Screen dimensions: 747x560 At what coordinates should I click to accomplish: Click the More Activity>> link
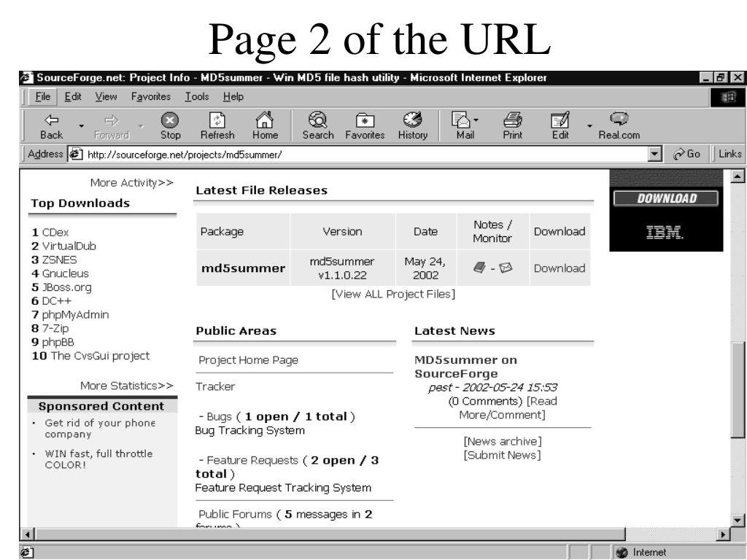131,183
